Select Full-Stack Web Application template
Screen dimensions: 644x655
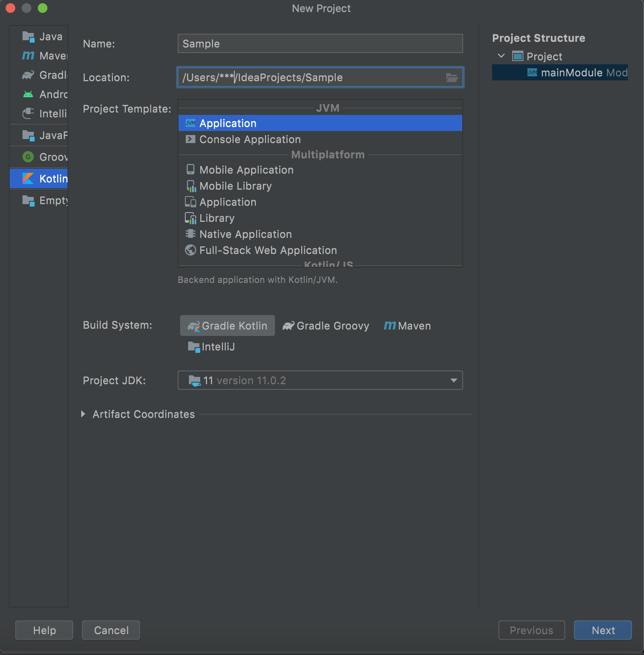[320, 250]
